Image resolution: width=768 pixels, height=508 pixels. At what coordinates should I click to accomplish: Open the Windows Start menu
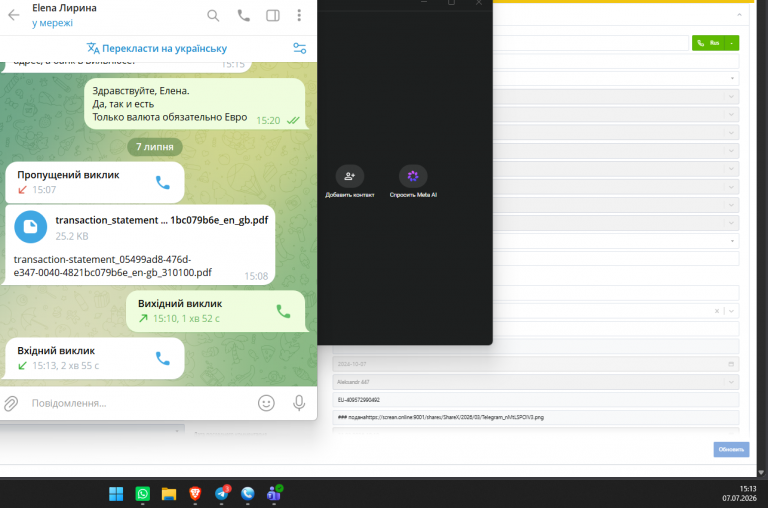pyautogui.click(x=116, y=494)
